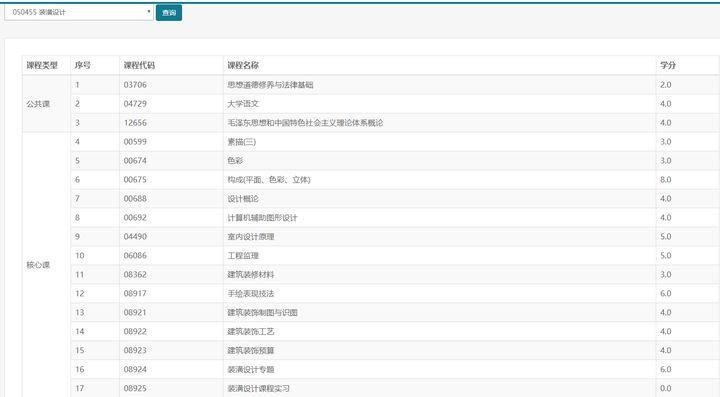720x397 pixels.
Task: Click course name 计算机辅助图形设计
Action: tap(262, 218)
